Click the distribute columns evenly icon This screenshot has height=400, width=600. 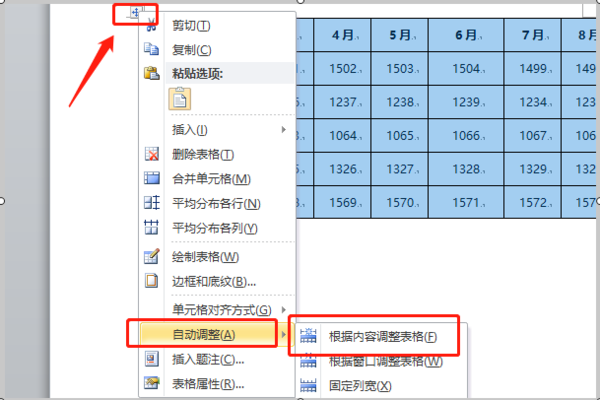152,227
